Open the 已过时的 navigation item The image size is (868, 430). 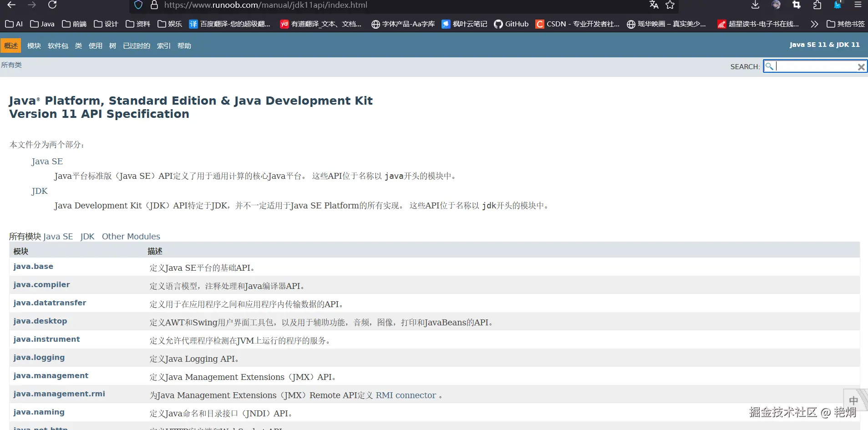coord(137,46)
